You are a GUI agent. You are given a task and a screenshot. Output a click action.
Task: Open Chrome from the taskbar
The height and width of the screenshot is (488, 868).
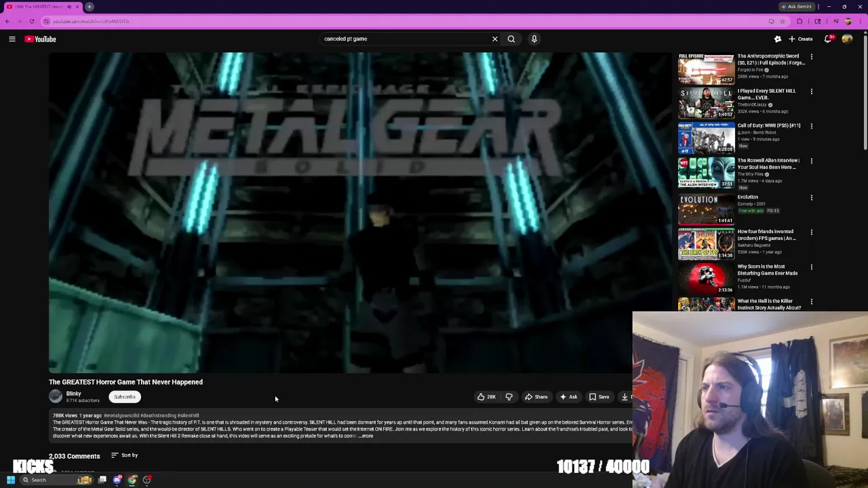pyautogui.click(x=132, y=480)
